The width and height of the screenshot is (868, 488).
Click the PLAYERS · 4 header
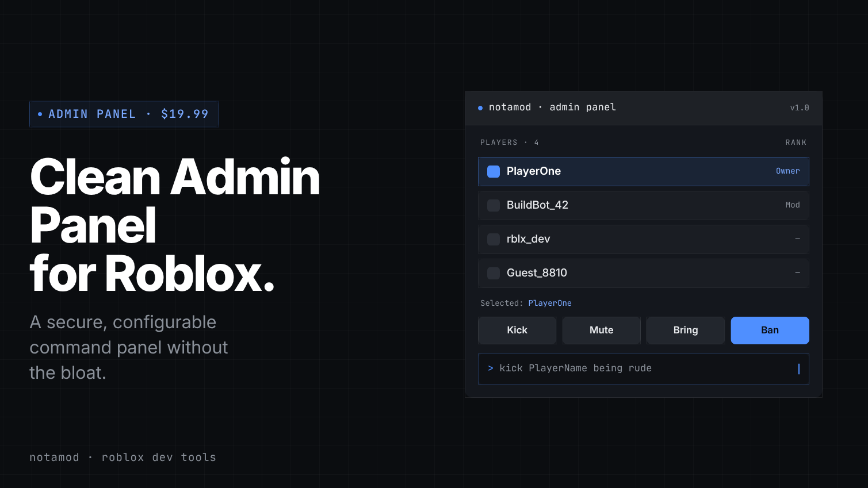(510, 143)
